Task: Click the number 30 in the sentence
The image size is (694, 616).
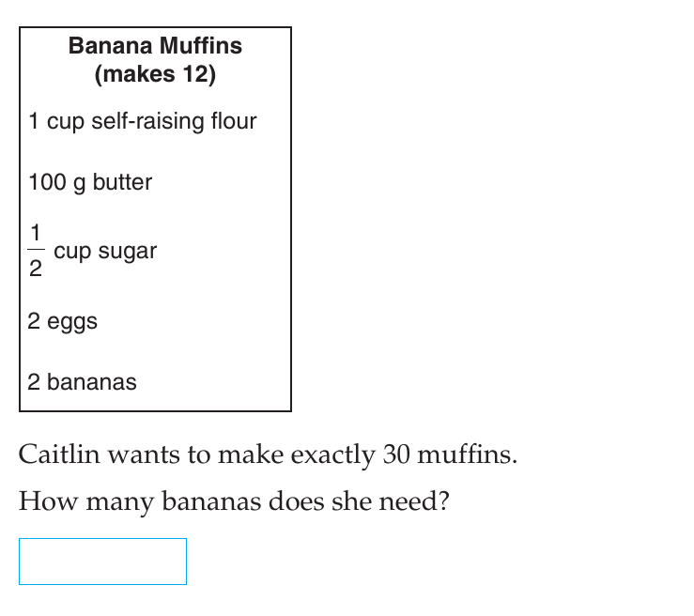Action: coord(396,454)
